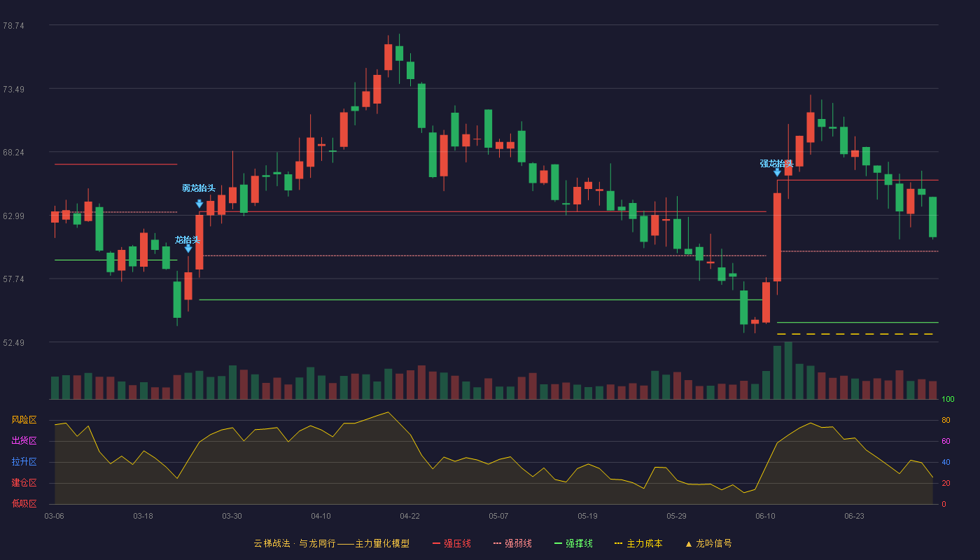Click the 03-18 date label

[x=143, y=516]
